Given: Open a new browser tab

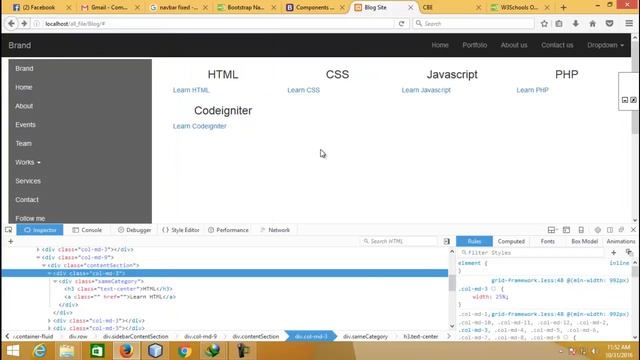Looking at the screenshot, I should tap(563, 7).
